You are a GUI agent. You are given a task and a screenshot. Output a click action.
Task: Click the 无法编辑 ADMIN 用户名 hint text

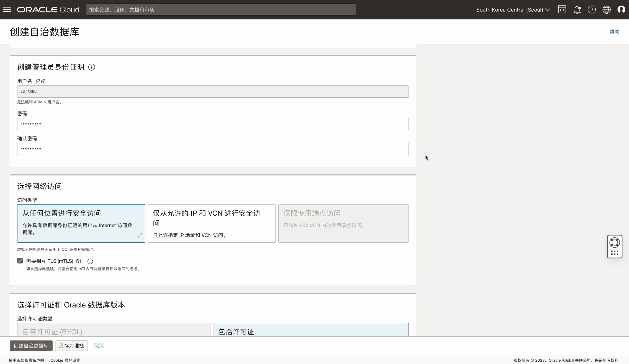point(40,102)
